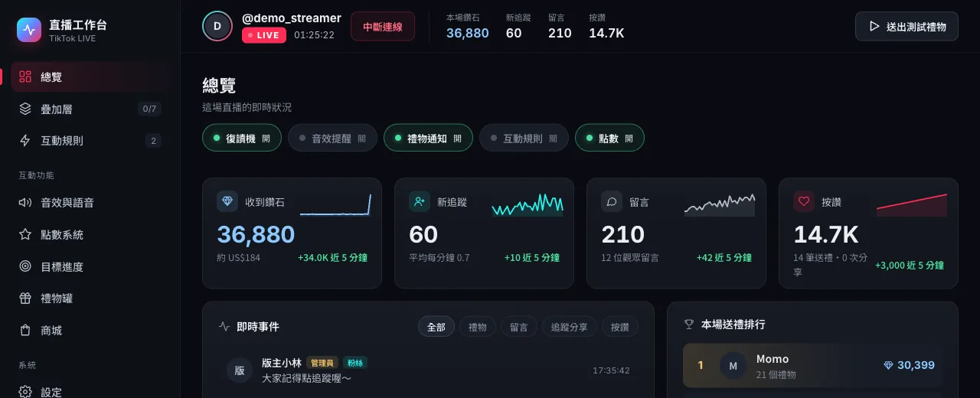
Task: Click the 目標進度 target icon
Action: [25, 266]
